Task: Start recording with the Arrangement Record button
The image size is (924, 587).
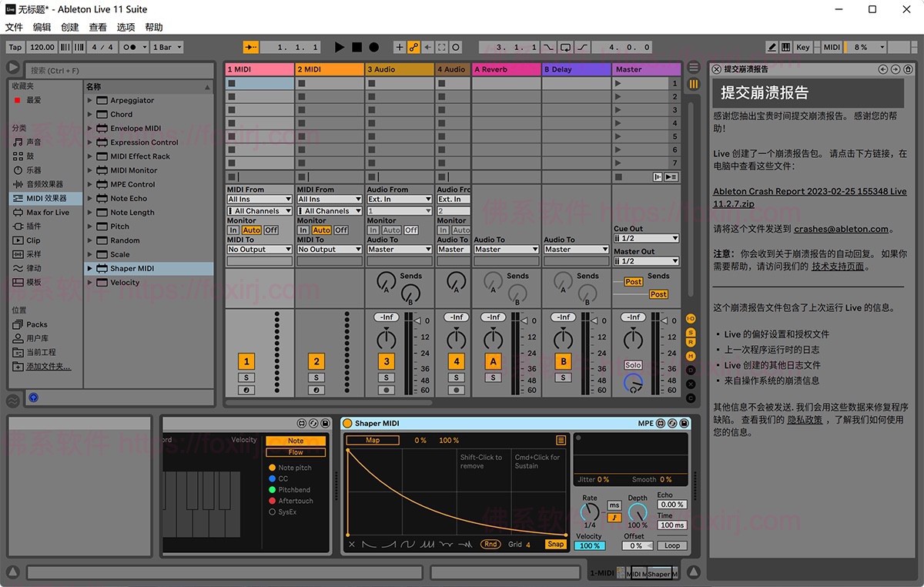Action: (x=373, y=47)
